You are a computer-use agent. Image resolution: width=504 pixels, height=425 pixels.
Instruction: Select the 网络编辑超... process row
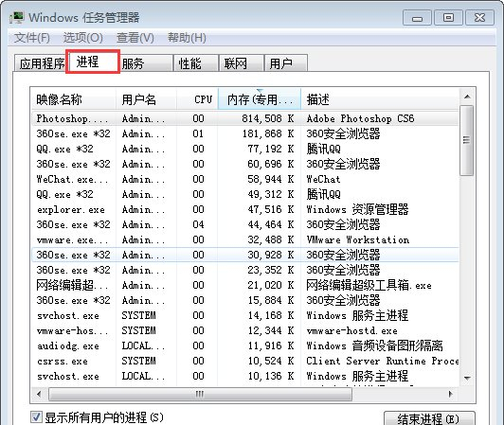[245, 285]
